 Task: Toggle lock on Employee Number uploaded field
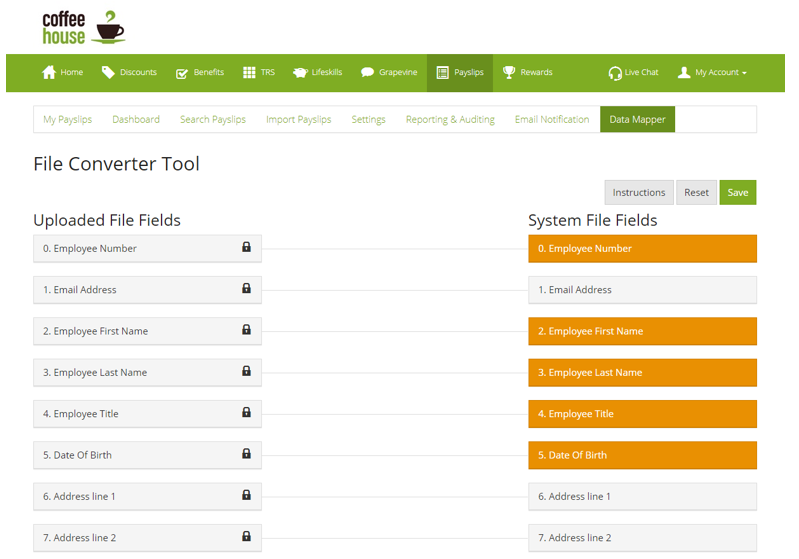click(246, 247)
